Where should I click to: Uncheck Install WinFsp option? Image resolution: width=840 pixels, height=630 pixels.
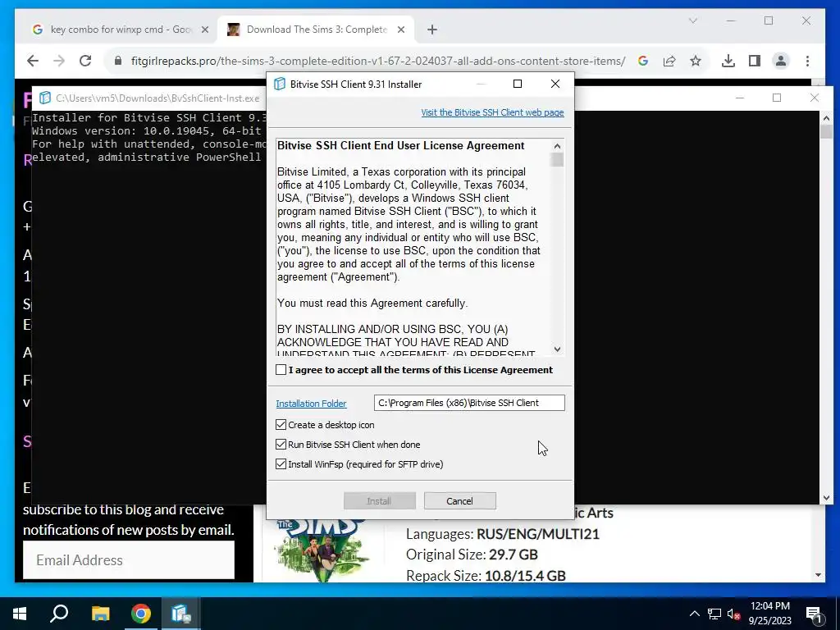(x=281, y=464)
